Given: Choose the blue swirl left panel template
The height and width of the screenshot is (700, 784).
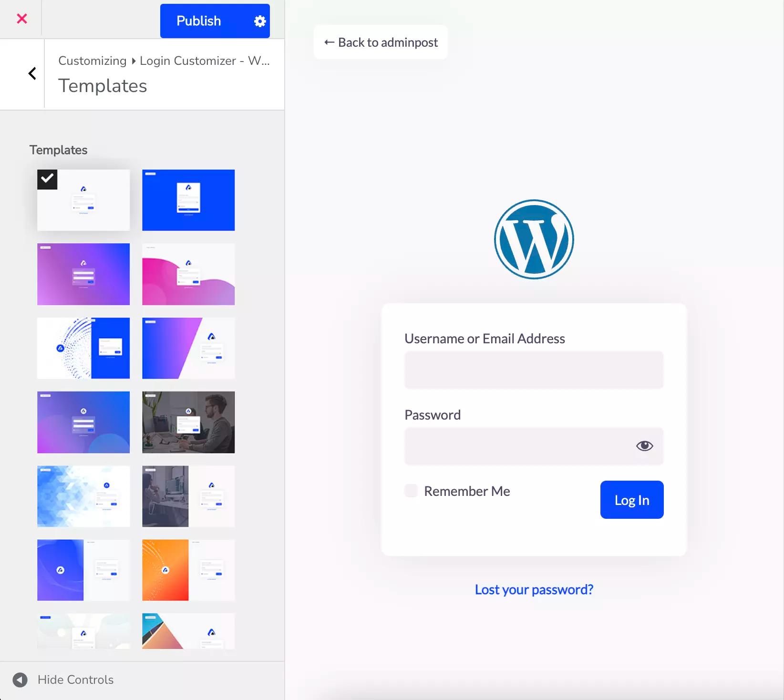Looking at the screenshot, I should [83, 570].
